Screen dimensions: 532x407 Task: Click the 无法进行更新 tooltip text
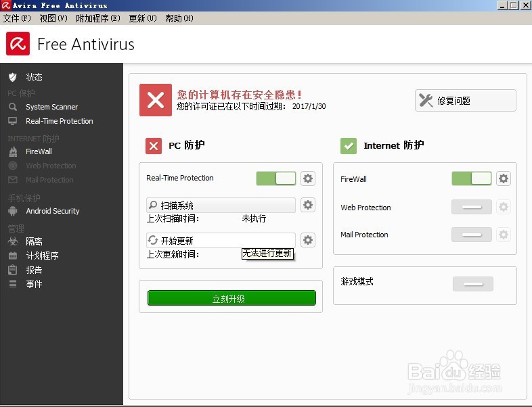[x=267, y=253]
